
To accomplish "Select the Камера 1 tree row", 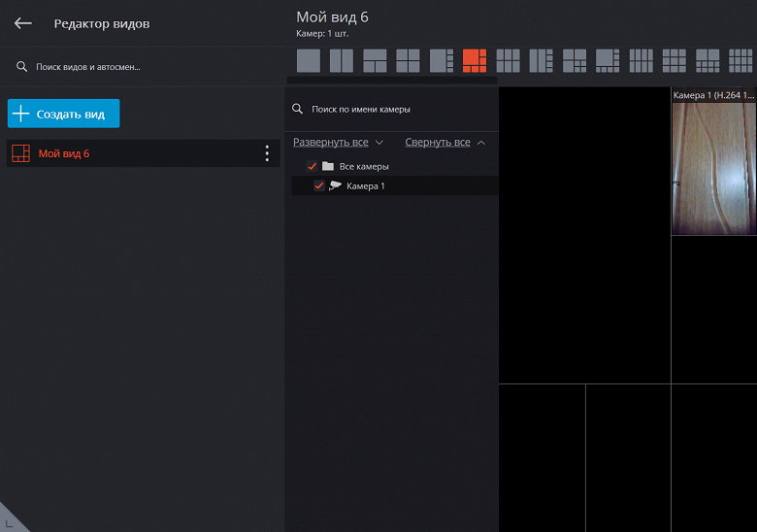I will click(x=395, y=185).
